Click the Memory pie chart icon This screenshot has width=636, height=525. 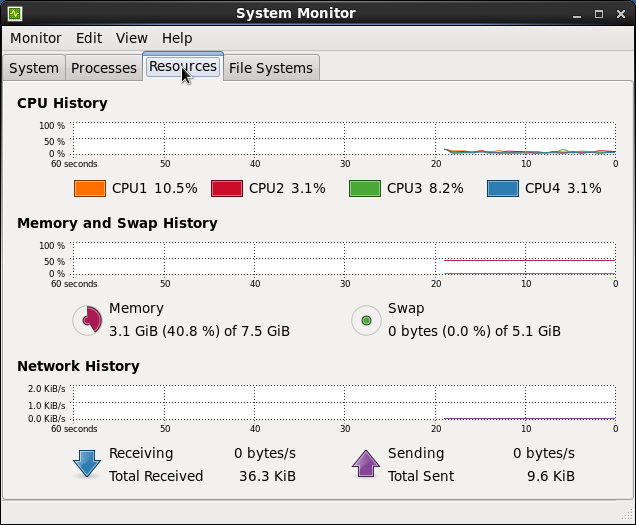(x=87, y=320)
